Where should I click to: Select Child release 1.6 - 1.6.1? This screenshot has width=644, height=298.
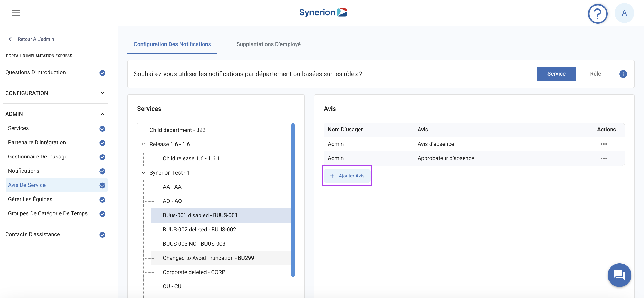coord(191,158)
